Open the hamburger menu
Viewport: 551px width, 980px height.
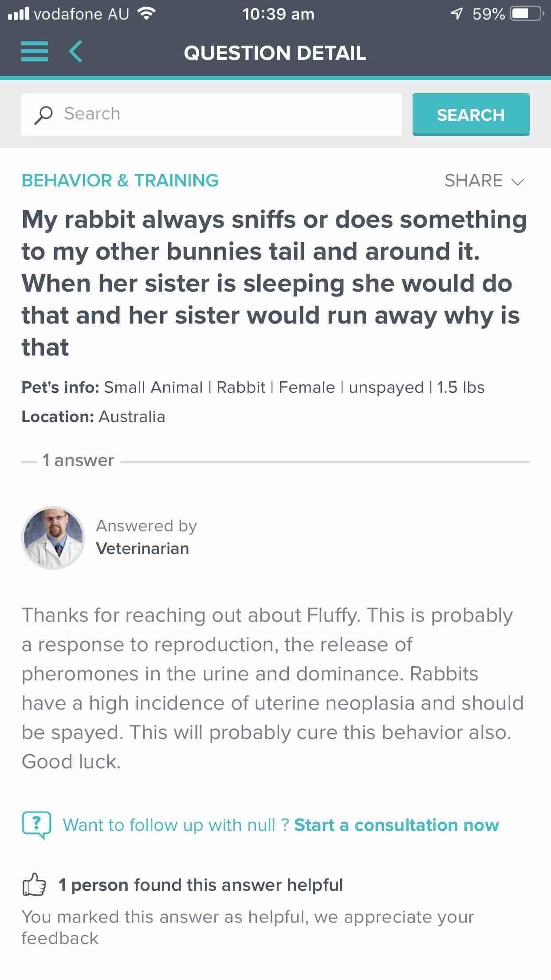pos(35,51)
